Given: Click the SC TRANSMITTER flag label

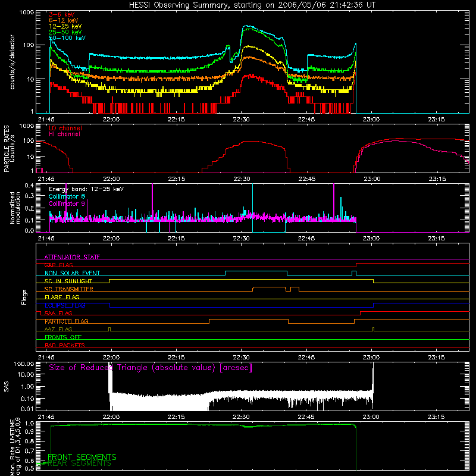Looking at the screenshot, I should coord(69,289).
